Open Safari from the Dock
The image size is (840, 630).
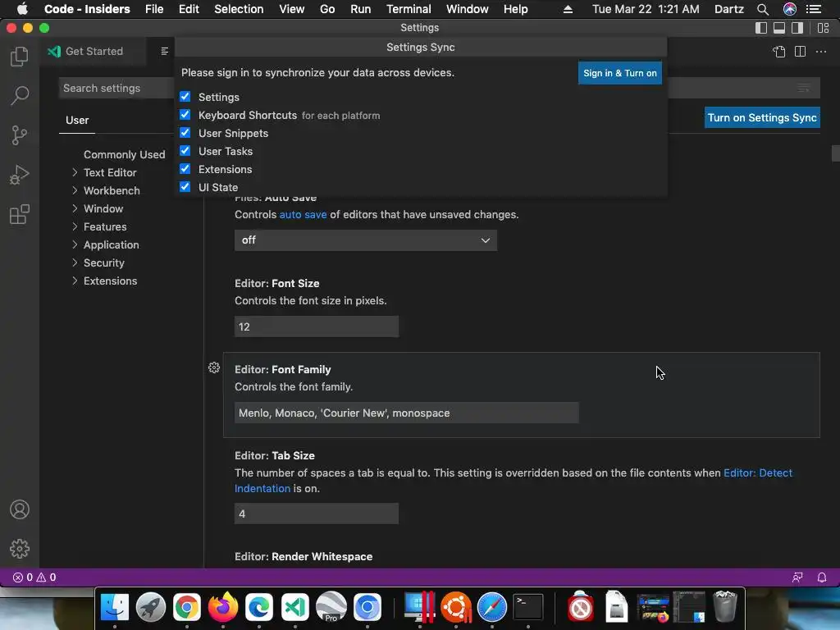pos(492,607)
